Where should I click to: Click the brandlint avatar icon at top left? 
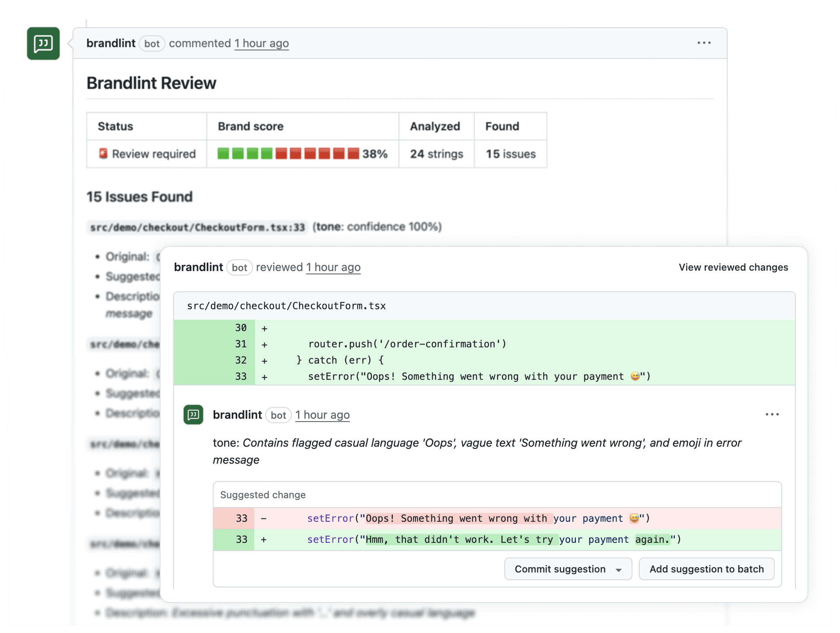(x=43, y=43)
